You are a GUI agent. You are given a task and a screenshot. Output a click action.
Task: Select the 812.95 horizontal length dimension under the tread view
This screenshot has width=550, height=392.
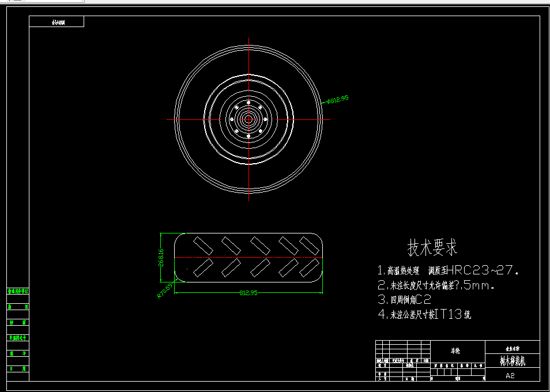pyautogui.click(x=248, y=293)
